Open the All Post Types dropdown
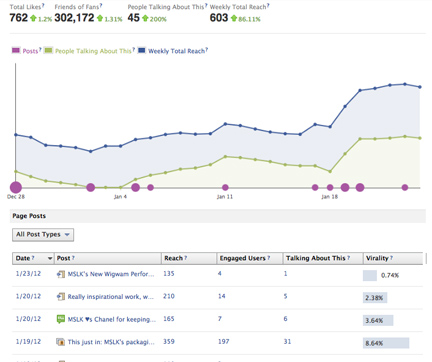 click(43, 234)
